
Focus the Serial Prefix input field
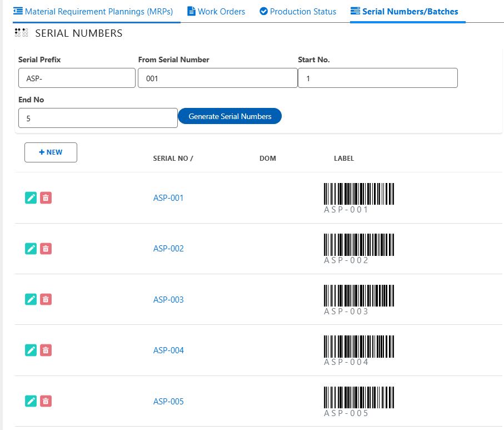coord(77,78)
